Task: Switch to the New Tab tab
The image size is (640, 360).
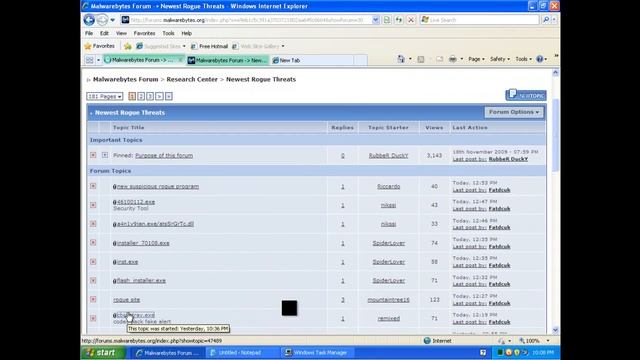Action: click(312, 60)
